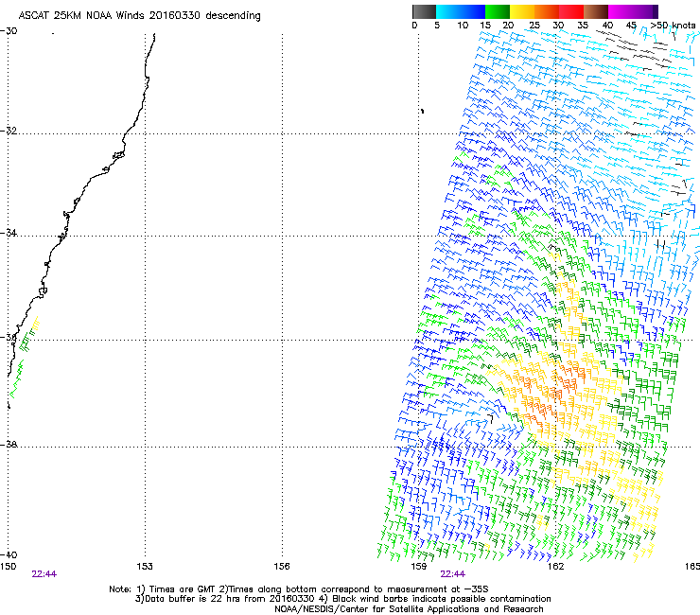700x615 pixels.
Task: Click the purple '22:44' time below longitude 150
Action: coord(44,574)
